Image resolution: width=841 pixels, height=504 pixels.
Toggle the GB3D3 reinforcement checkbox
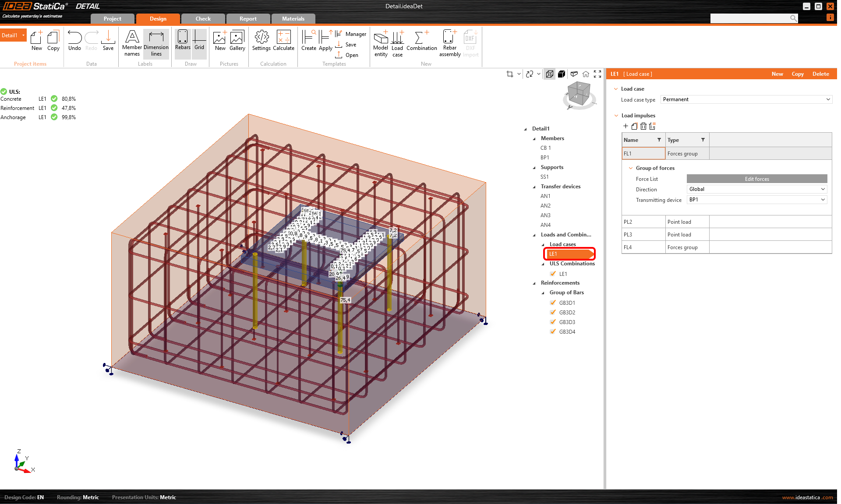coord(553,322)
